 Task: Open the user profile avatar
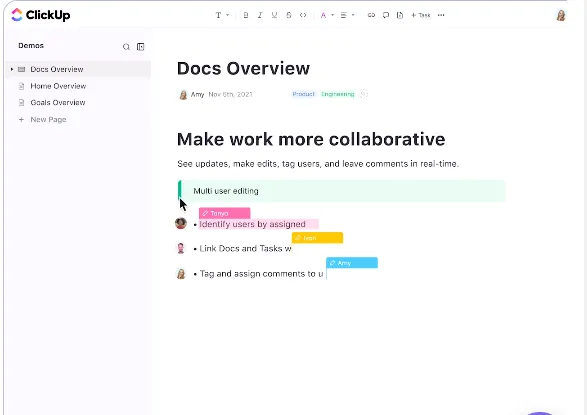pos(561,15)
